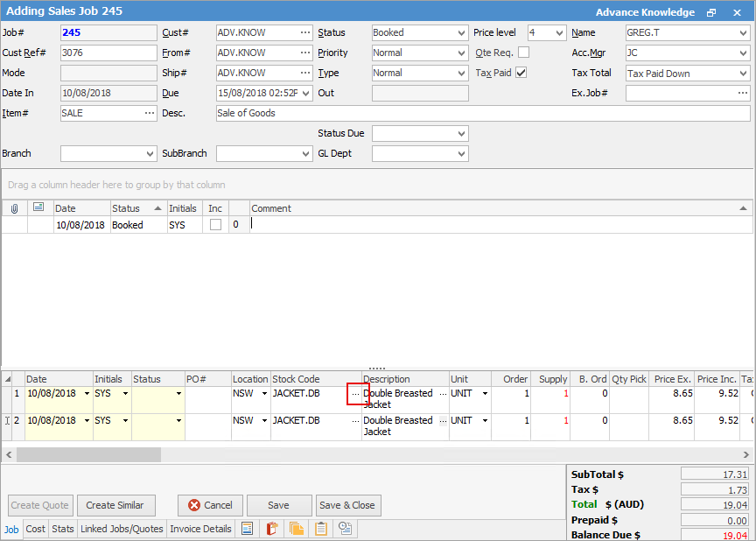This screenshot has width=756, height=541.
Task: Open Stock Code lookup ellipsis in row 1
Action: click(x=355, y=394)
